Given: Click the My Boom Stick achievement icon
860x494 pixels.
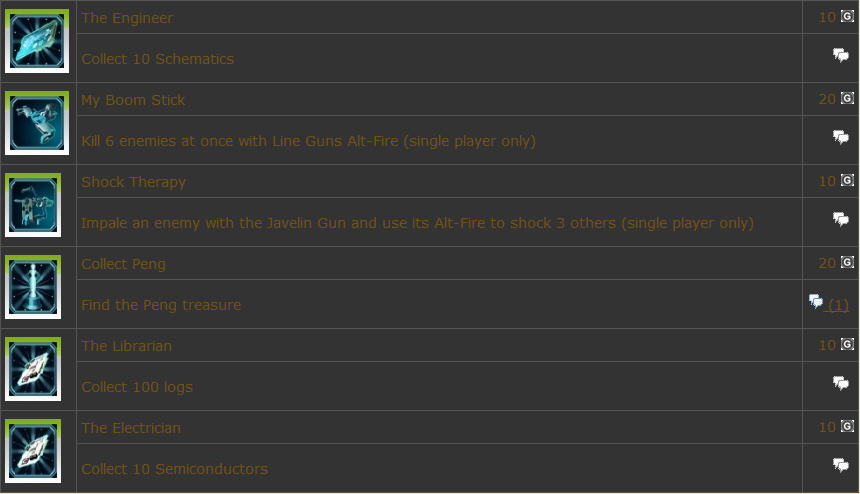Looking at the screenshot, I should (x=37, y=123).
